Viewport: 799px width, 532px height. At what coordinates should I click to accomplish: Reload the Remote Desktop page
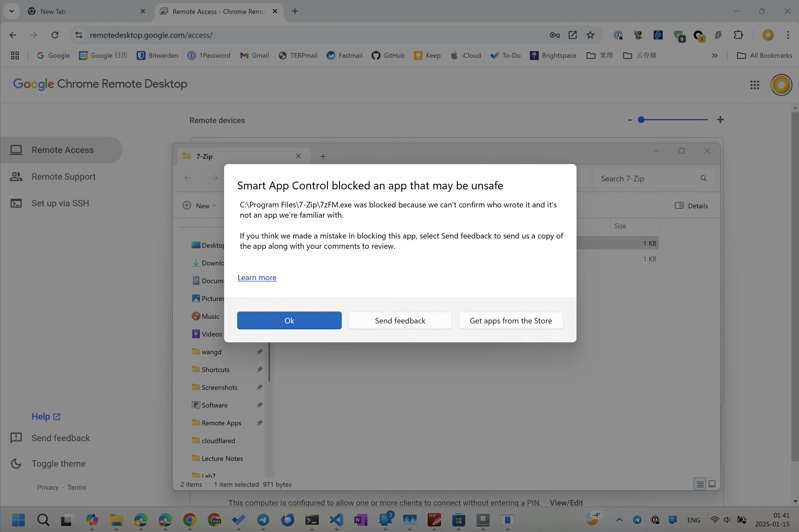pyautogui.click(x=55, y=35)
